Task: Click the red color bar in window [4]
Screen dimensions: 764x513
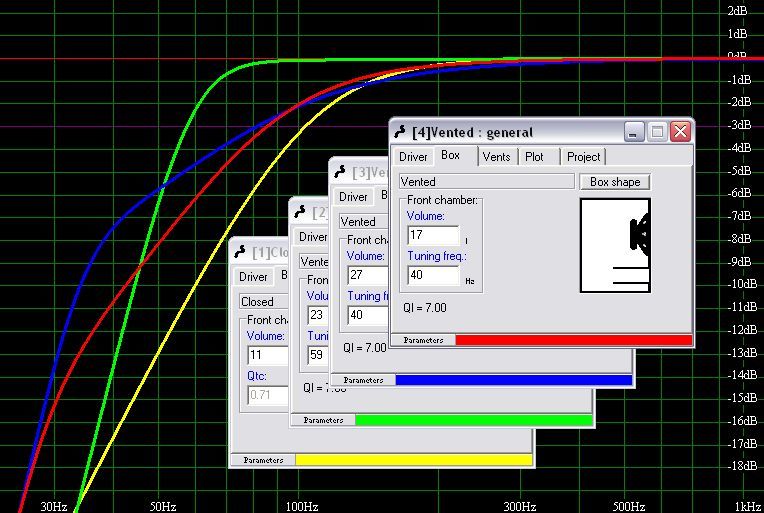Action: (x=573, y=340)
